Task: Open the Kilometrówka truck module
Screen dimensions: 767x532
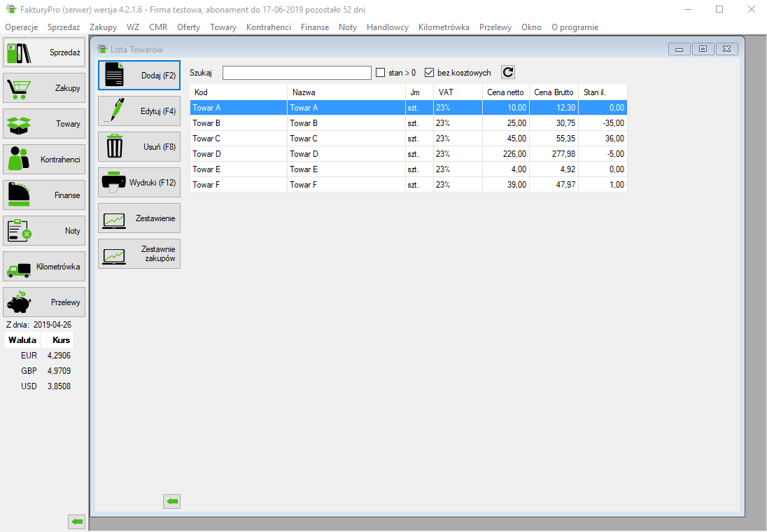Action: (x=44, y=267)
